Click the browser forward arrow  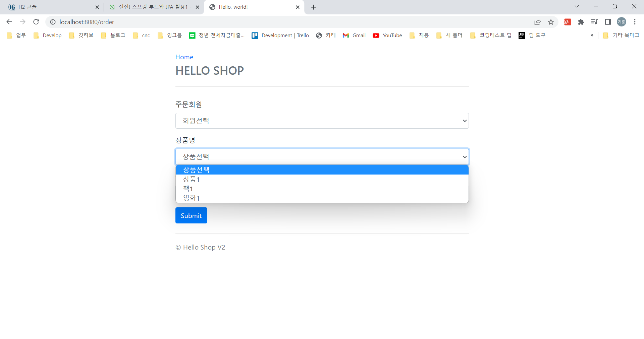pyautogui.click(x=22, y=22)
